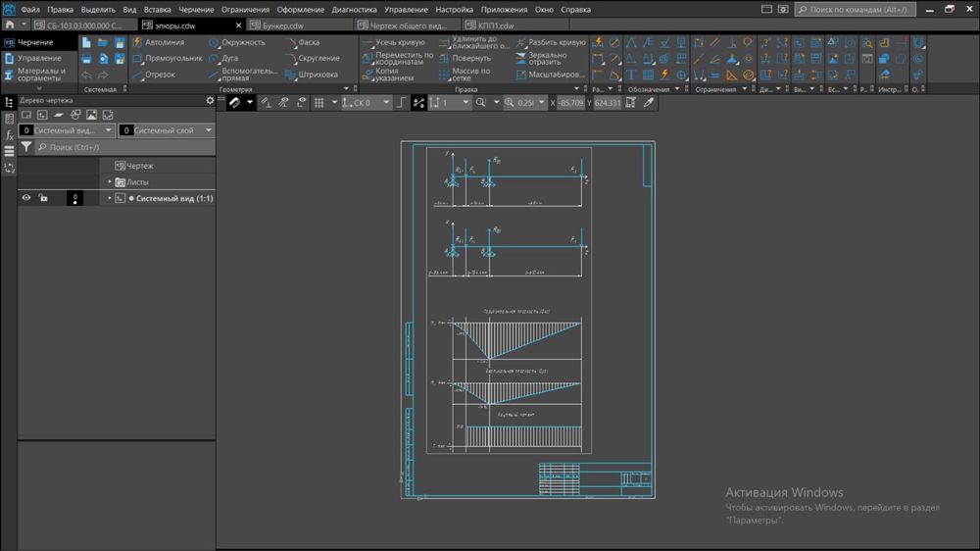Toggle the lock on Системный вид
The height and width of the screenshot is (551, 980).
click(x=43, y=198)
